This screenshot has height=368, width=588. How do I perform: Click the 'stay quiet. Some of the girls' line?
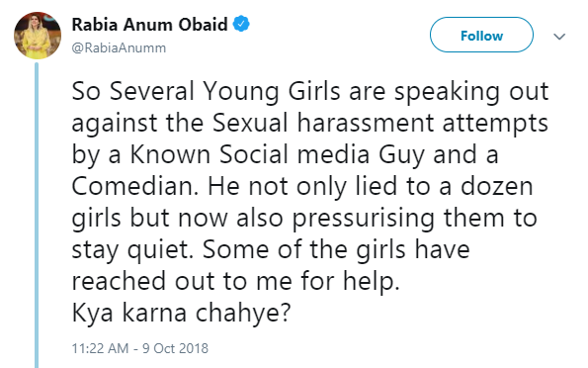click(271, 249)
